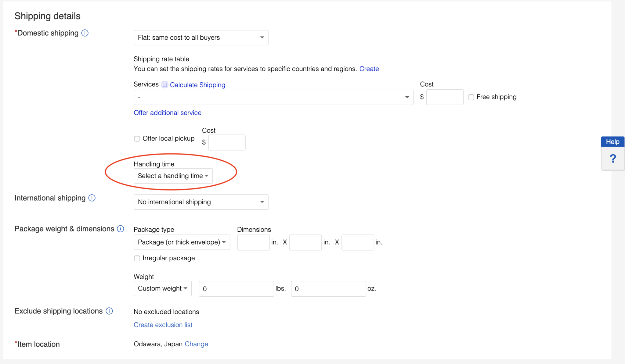Click Change link next to Odawara, Japan
This screenshot has width=625, height=364.
point(196,344)
